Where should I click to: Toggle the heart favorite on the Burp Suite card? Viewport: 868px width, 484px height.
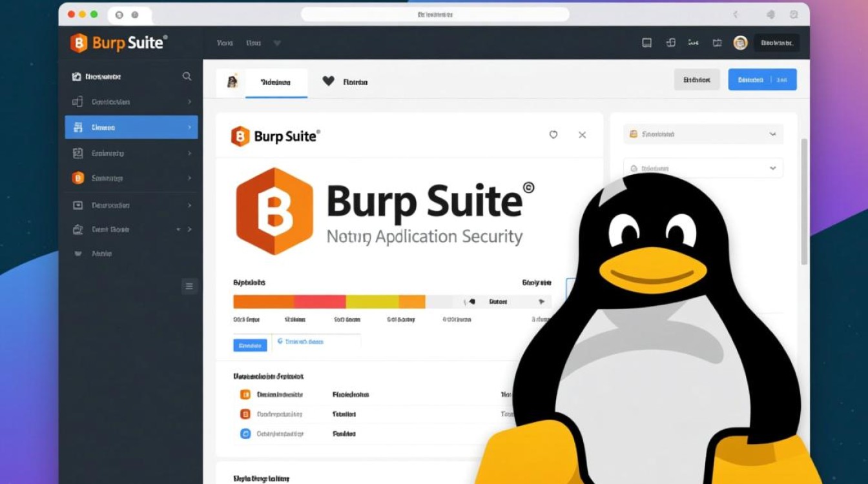click(x=553, y=135)
